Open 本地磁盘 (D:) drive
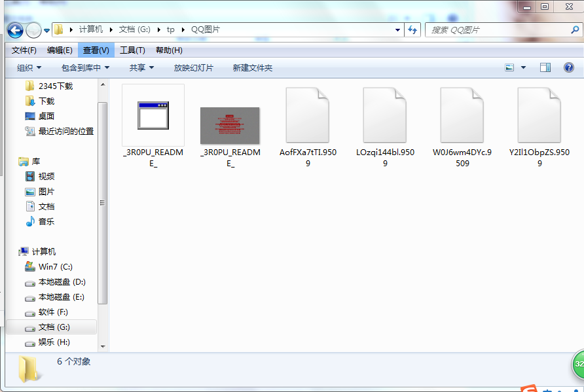Viewport: 584px width, 392px height. [x=55, y=282]
